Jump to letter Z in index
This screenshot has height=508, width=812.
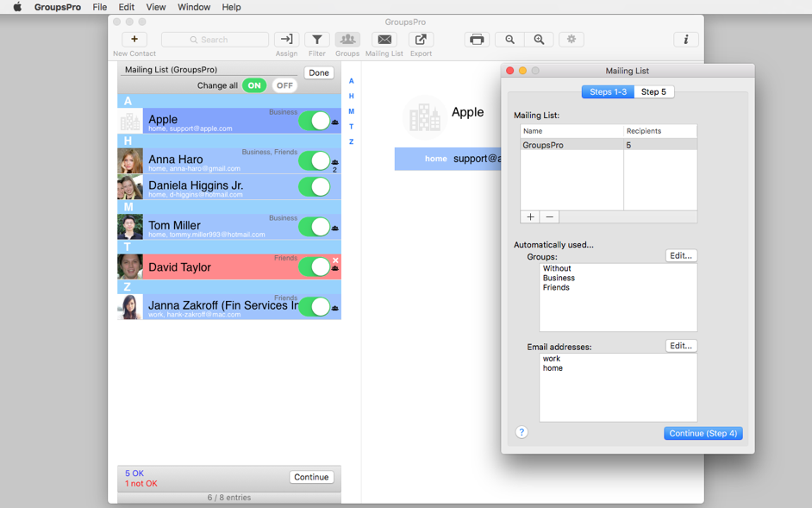pyautogui.click(x=351, y=141)
